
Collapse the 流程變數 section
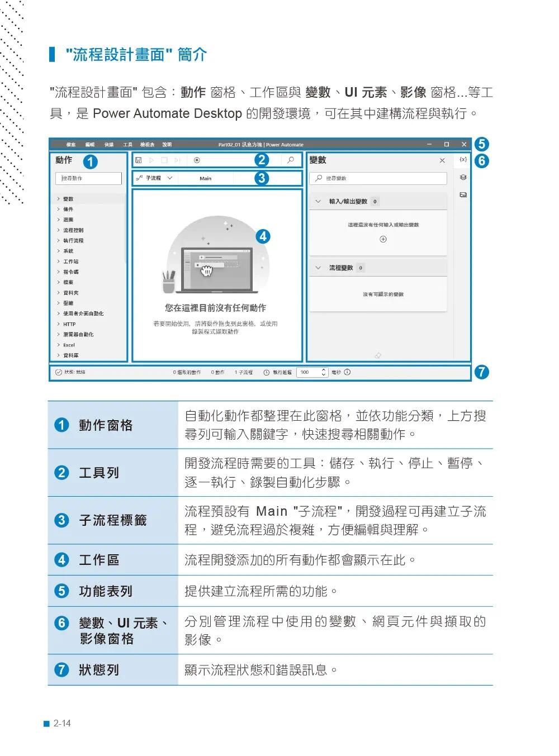(x=318, y=268)
